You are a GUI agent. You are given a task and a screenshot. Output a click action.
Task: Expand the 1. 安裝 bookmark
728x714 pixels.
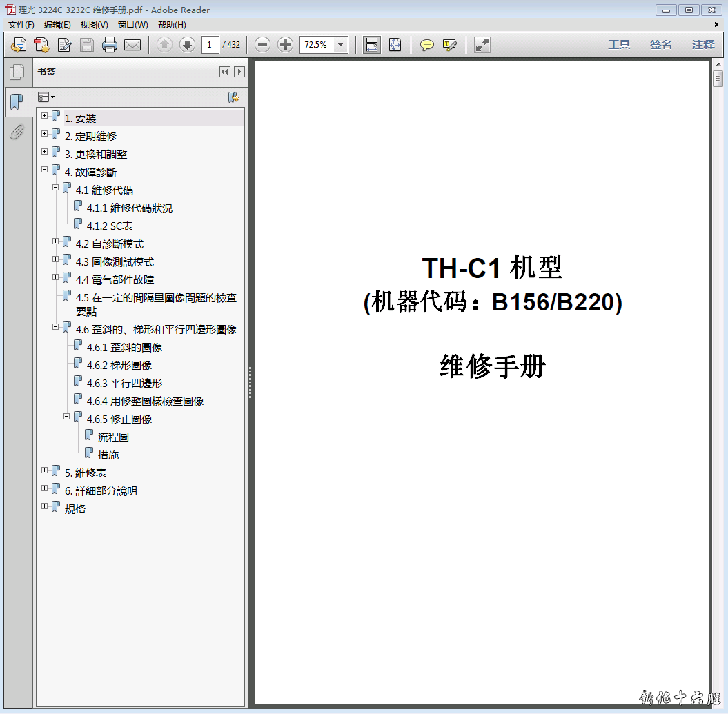click(45, 116)
